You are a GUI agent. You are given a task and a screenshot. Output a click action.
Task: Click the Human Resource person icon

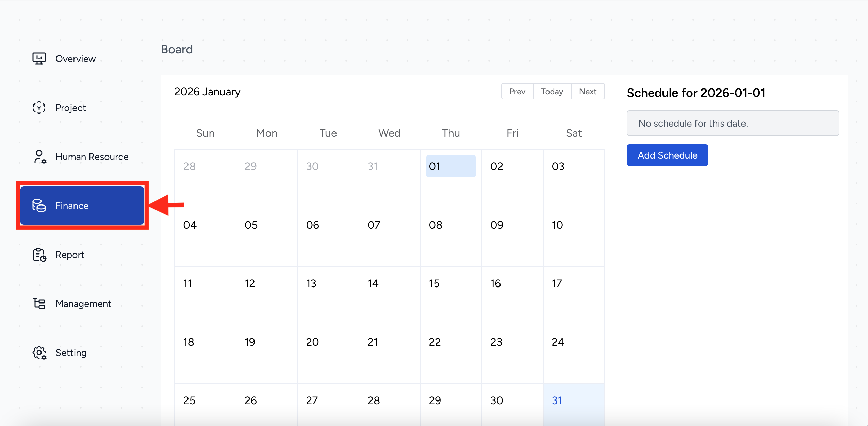40,157
